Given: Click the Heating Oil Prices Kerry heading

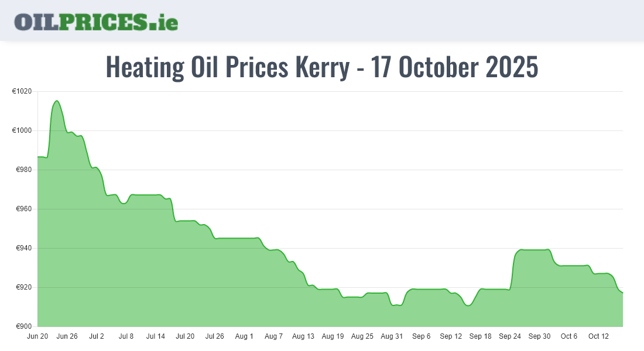Looking at the screenshot, I should tap(321, 67).
